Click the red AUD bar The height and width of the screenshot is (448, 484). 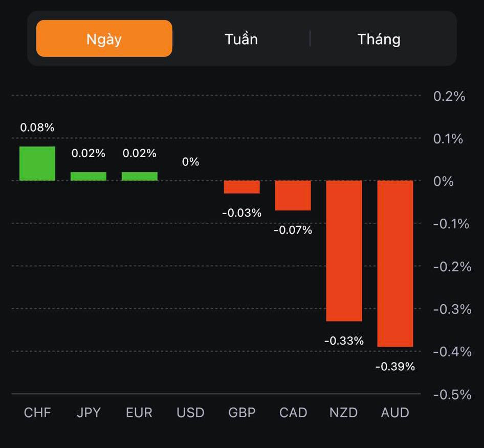click(395, 264)
